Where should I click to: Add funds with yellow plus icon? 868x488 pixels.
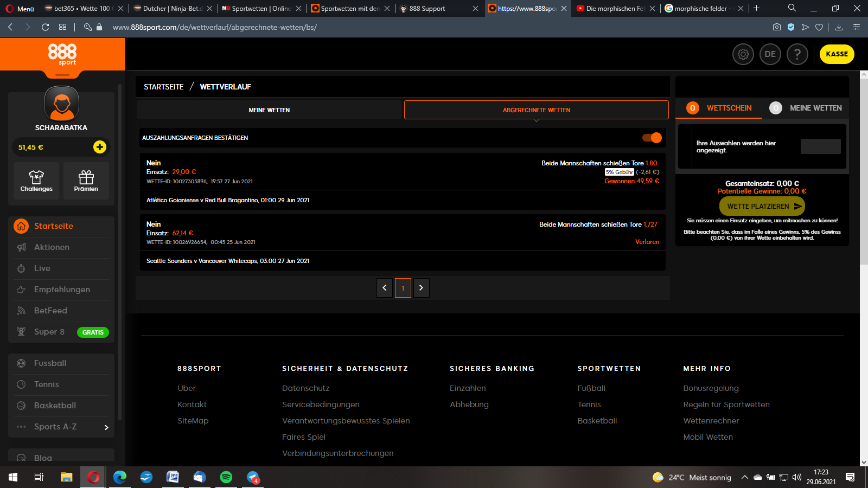point(100,147)
